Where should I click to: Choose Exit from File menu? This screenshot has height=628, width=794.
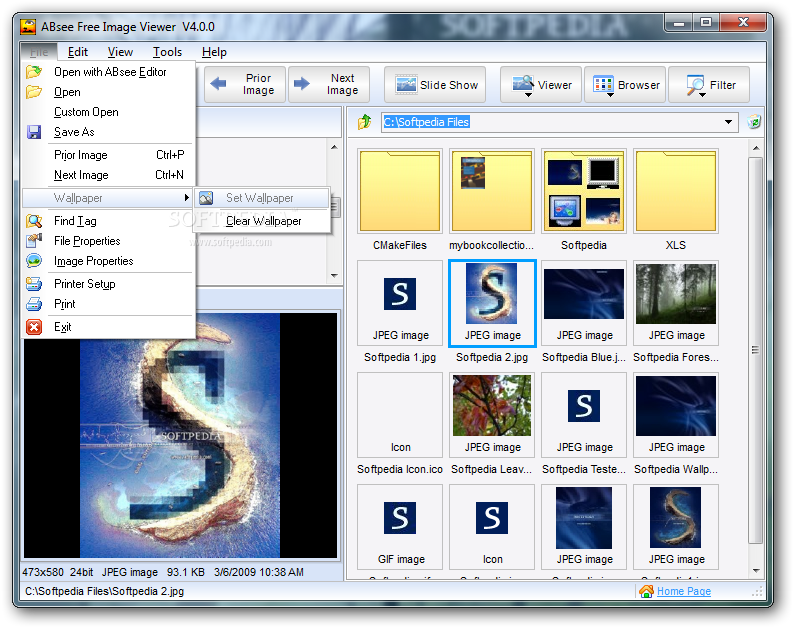point(109,327)
